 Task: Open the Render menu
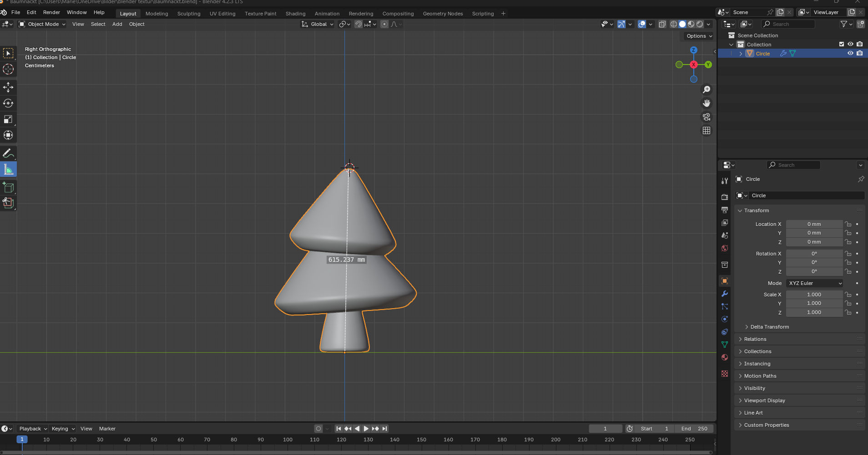(x=51, y=12)
